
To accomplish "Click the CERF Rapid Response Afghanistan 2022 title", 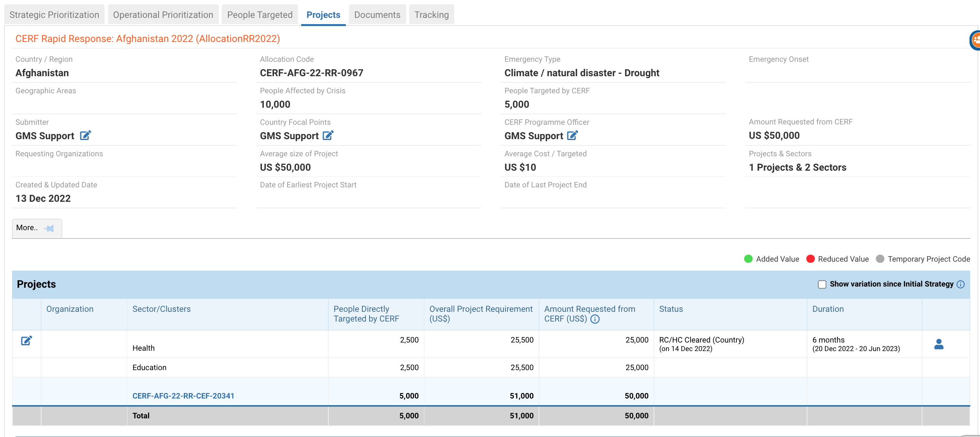I will [x=148, y=38].
